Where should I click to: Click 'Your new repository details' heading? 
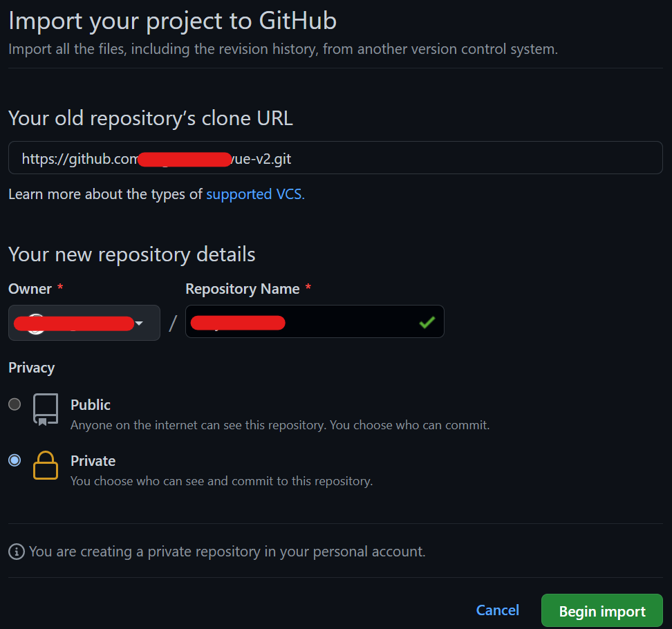pos(132,254)
